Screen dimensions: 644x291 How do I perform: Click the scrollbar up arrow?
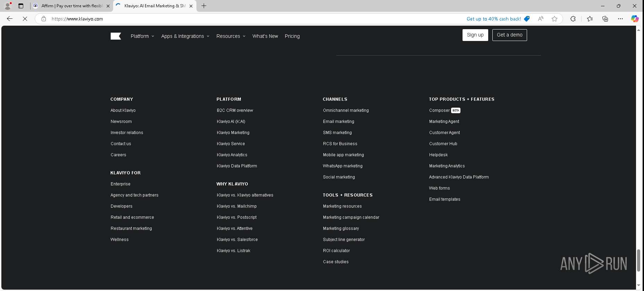(x=638, y=30)
